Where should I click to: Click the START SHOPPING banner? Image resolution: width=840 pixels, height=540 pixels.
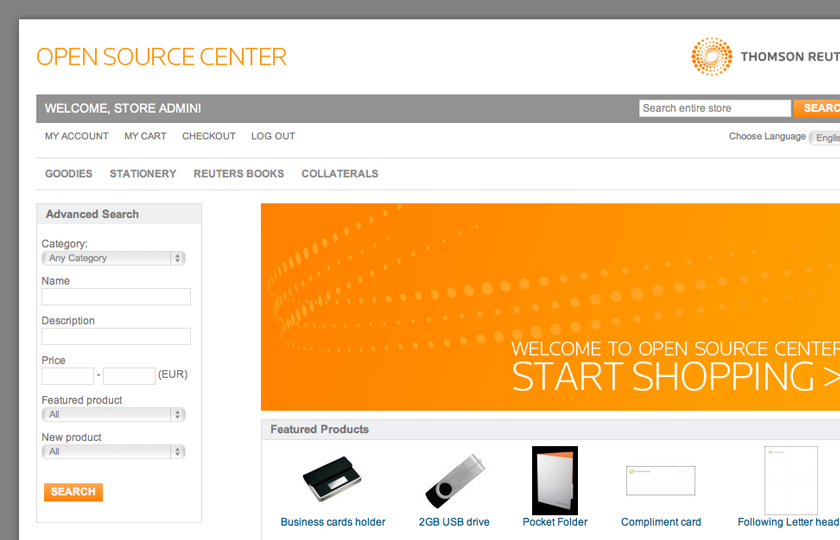(550, 307)
